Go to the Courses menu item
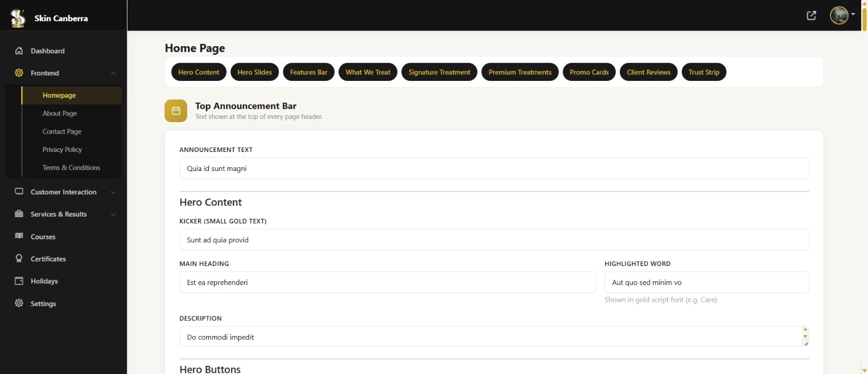 pyautogui.click(x=63, y=237)
